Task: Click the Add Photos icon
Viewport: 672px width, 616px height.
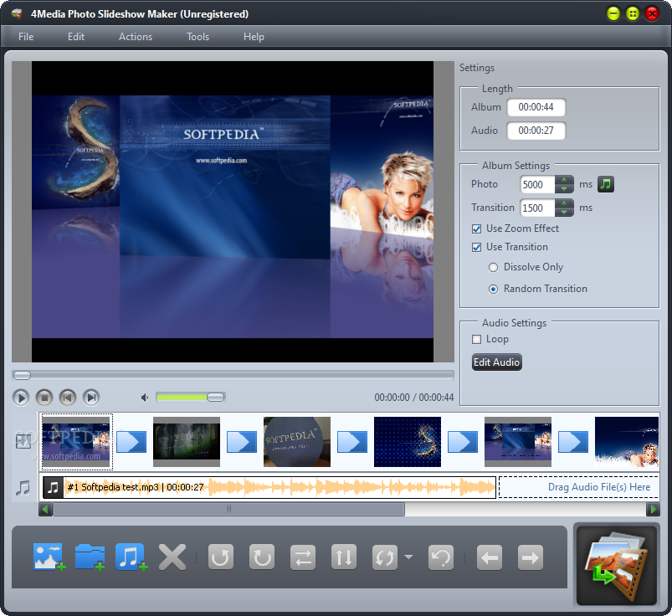Action: (49, 557)
